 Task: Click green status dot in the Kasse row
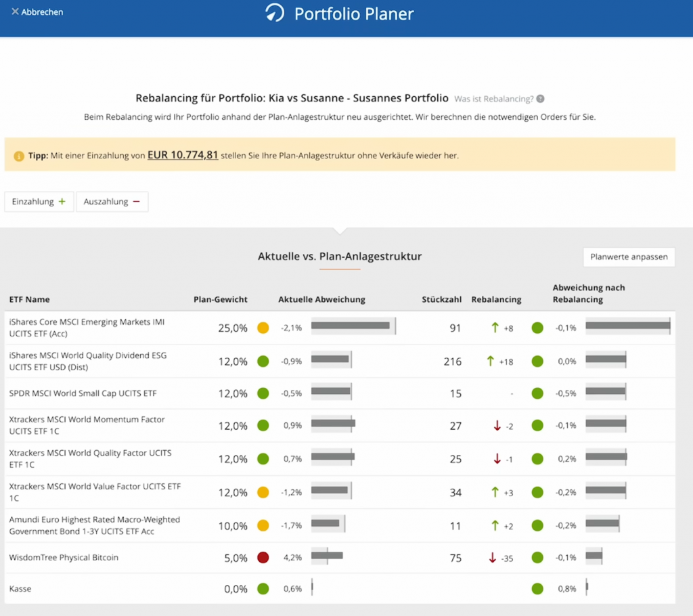263,589
